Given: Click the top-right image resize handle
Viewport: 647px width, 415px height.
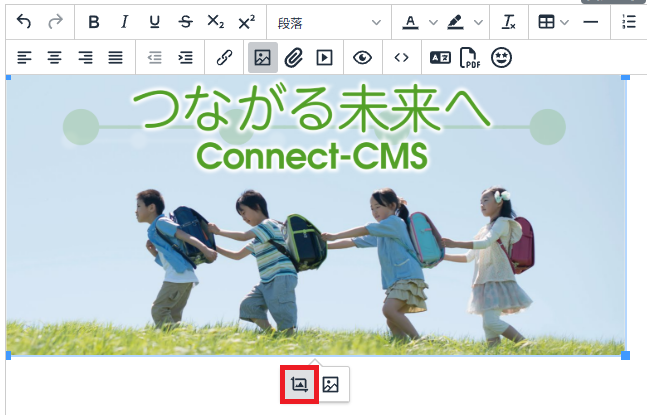Looking at the screenshot, I should [626, 77].
